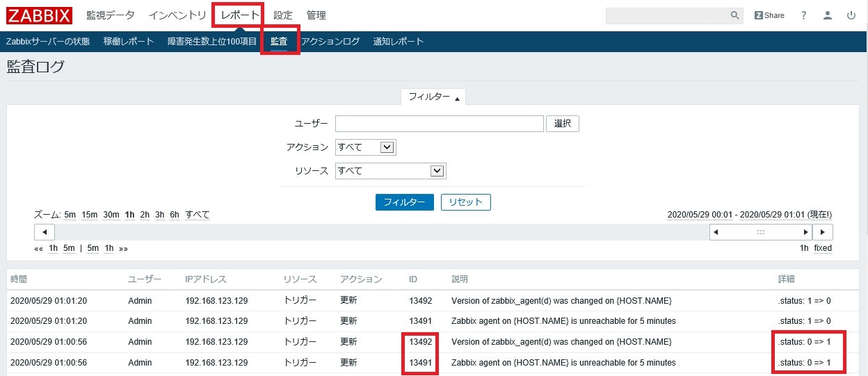Screen dimensions: 868x376
Task: Open the 監視データ menu
Action: pos(111,15)
